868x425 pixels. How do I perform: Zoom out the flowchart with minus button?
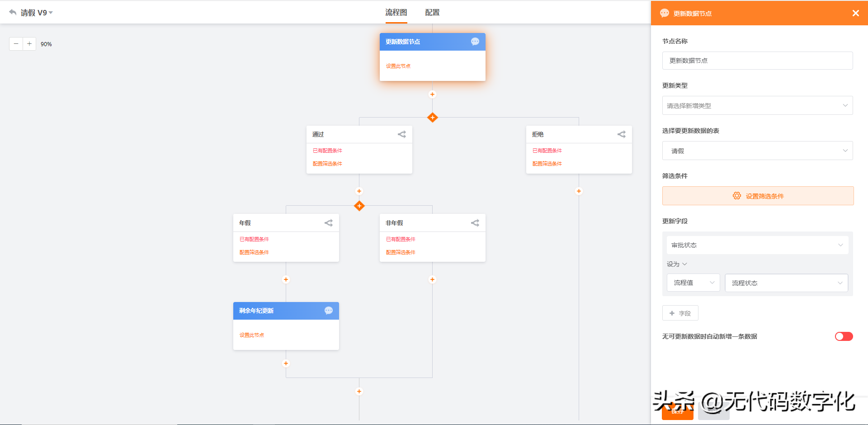click(x=16, y=44)
